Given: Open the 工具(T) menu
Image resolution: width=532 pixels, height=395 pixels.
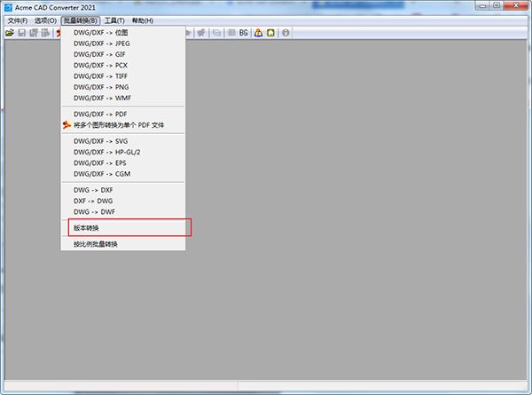Looking at the screenshot, I should [114, 20].
